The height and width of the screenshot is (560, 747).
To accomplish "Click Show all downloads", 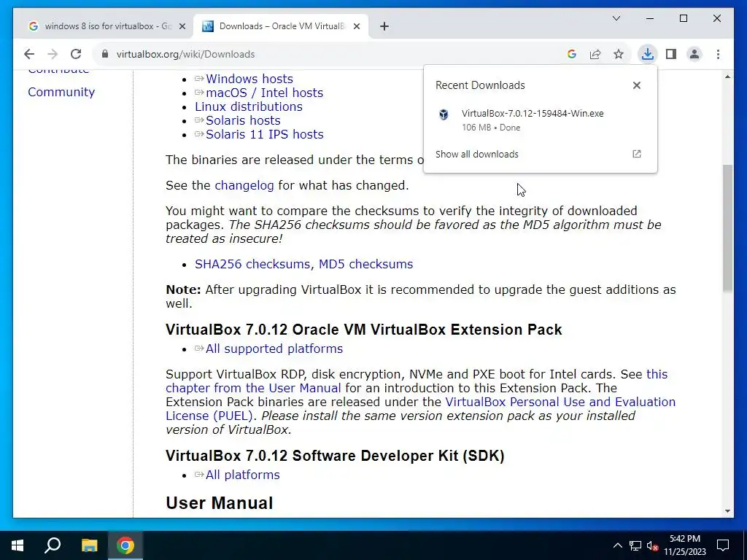I will point(477,155).
